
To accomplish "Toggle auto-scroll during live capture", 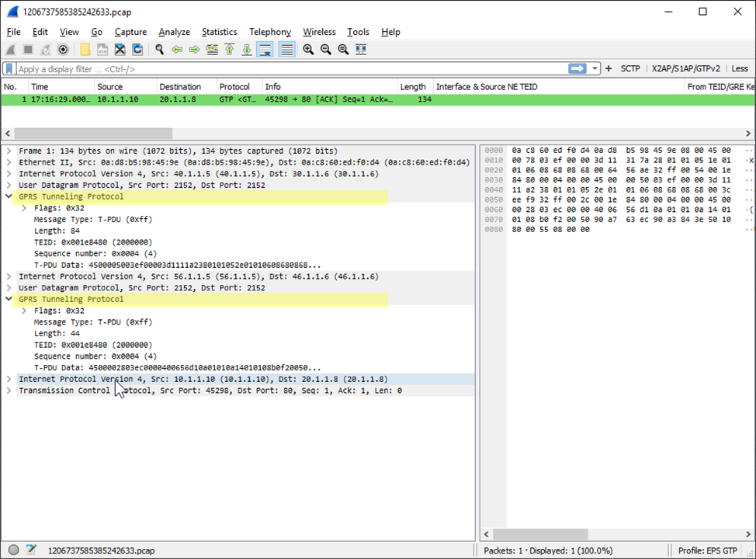I will click(265, 50).
